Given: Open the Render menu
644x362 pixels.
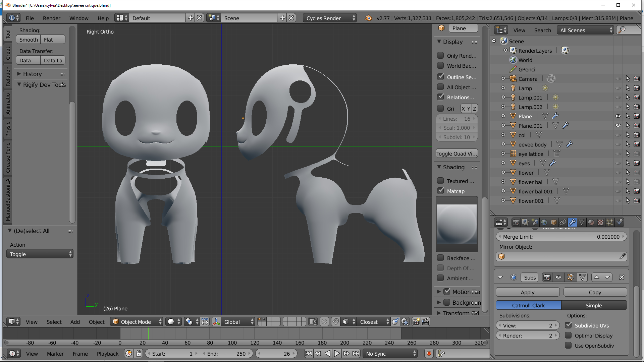Looking at the screenshot, I should [51, 18].
